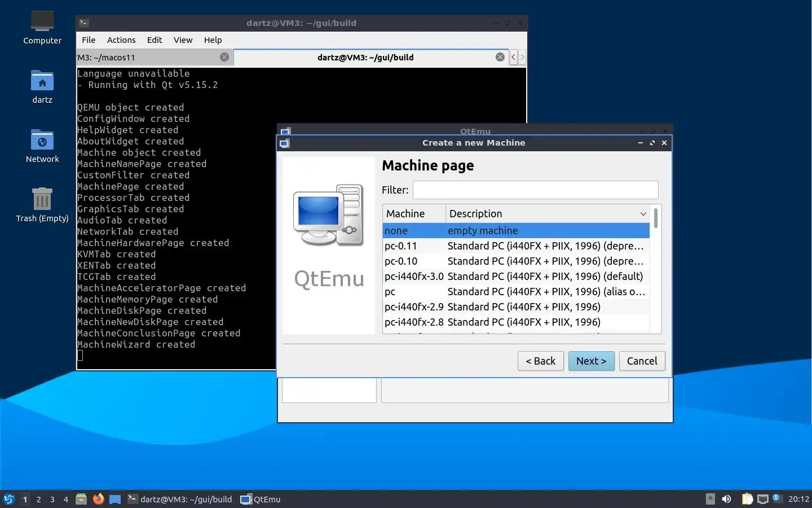
Task: Open the terminal Help menu
Action: [213, 40]
